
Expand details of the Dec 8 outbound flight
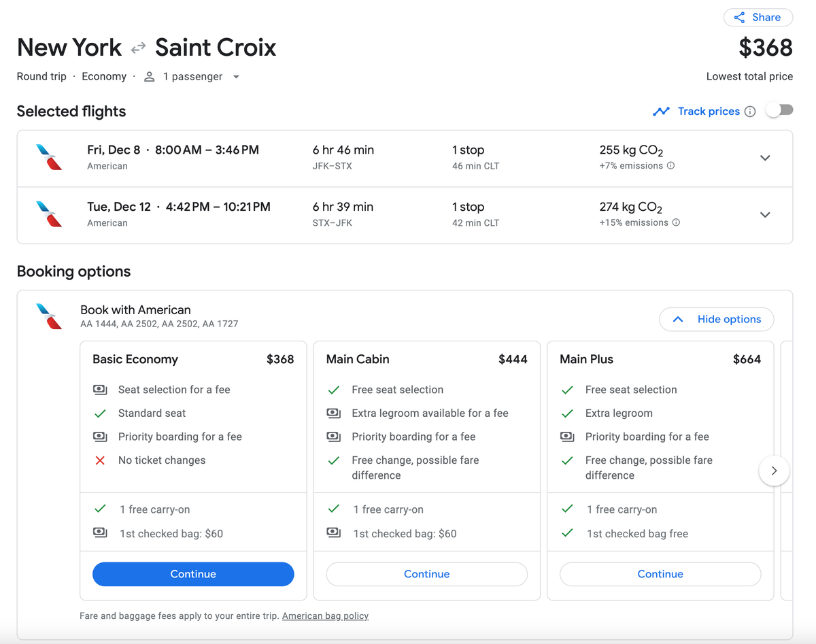tap(765, 158)
